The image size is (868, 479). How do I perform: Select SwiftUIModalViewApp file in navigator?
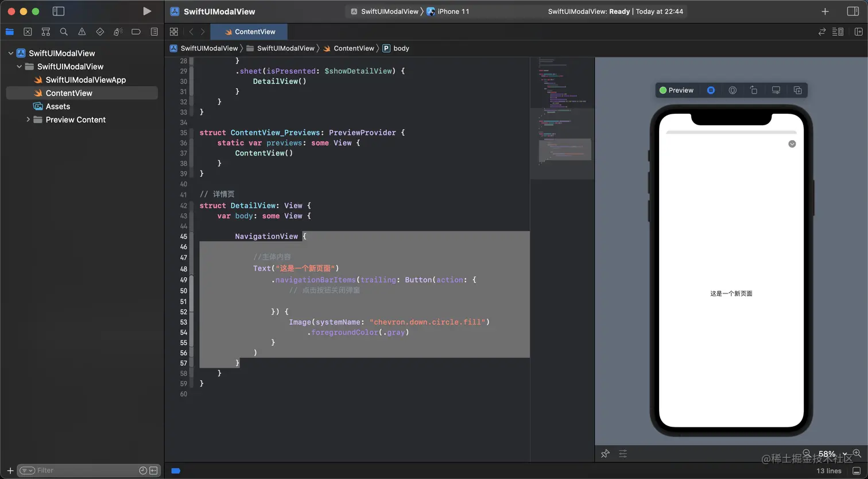tap(86, 80)
